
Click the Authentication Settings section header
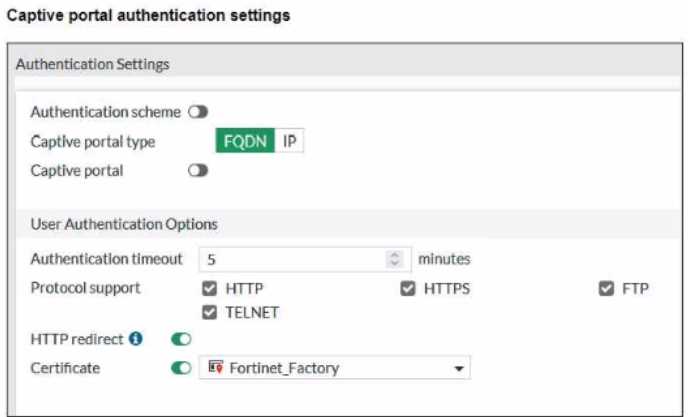[93, 64]
